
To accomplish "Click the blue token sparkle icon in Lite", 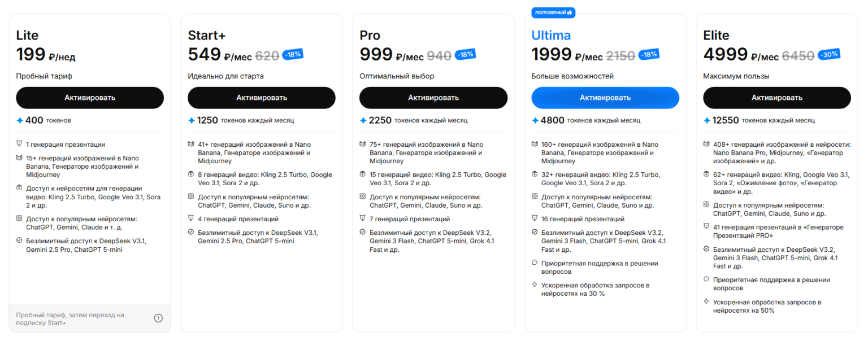I will coord(20,120).
